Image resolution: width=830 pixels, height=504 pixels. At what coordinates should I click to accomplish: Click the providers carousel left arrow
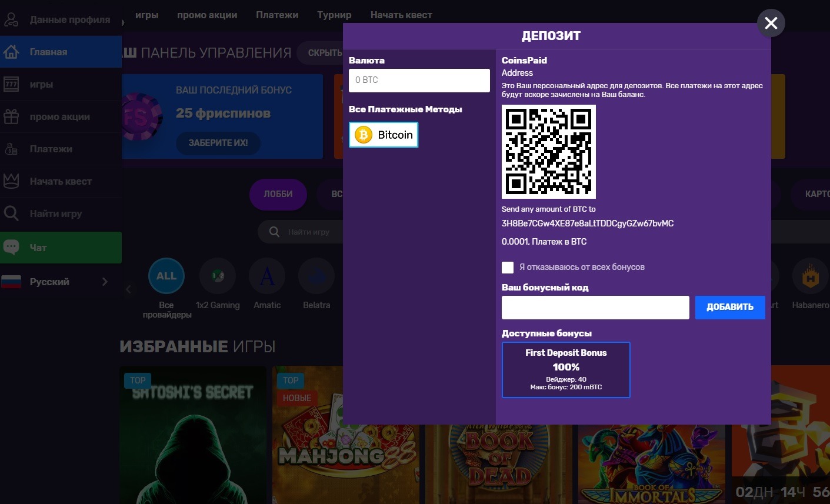129,289
